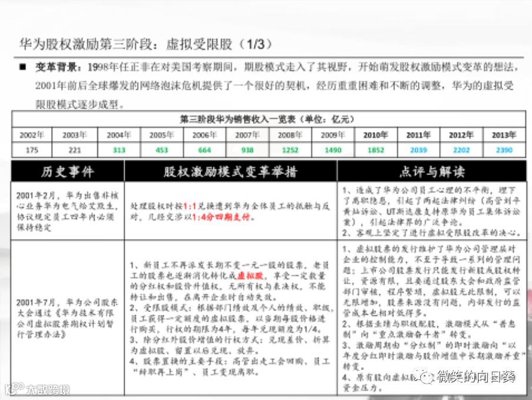
Task: Click the revenue cell 221
Action: tap(75, 150)
